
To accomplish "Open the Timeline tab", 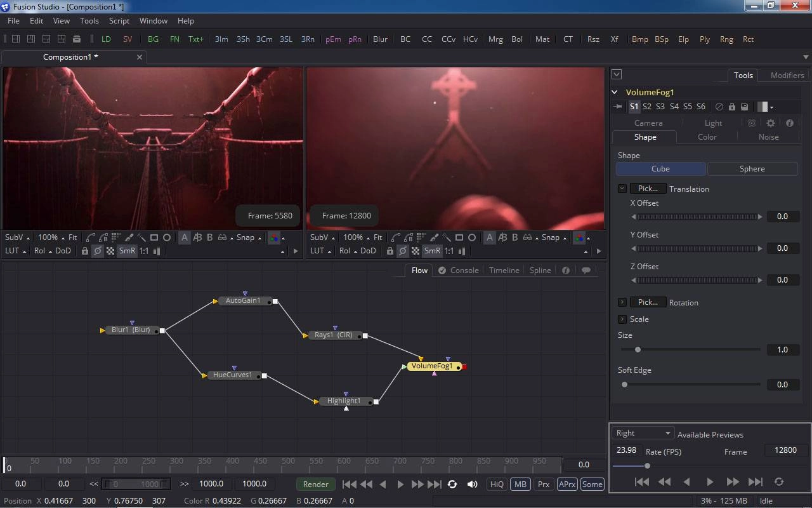I will 504,270.
